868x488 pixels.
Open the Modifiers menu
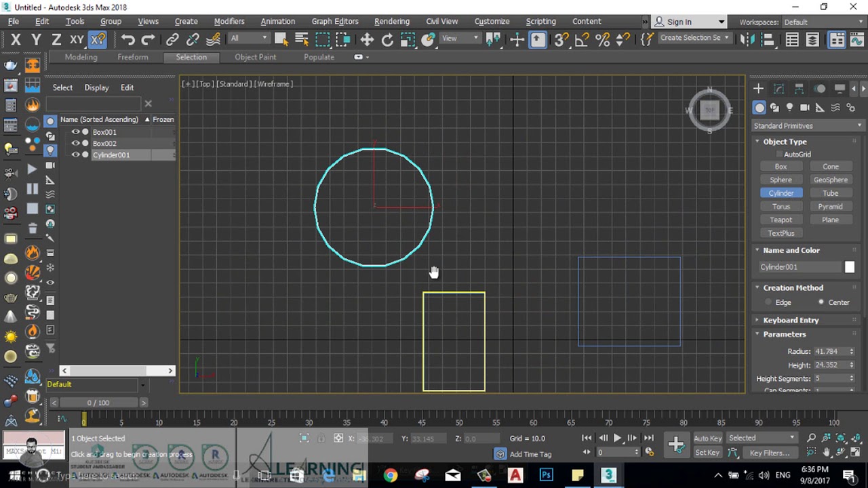coord(229,22)
